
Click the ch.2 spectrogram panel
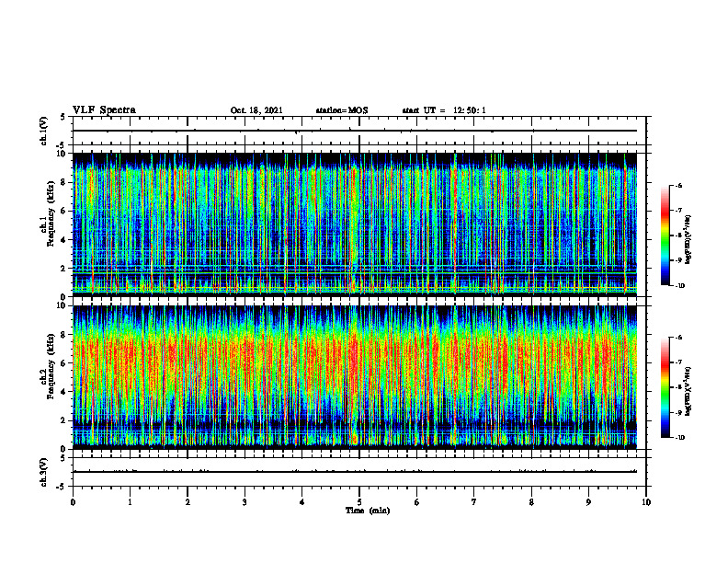355,377
